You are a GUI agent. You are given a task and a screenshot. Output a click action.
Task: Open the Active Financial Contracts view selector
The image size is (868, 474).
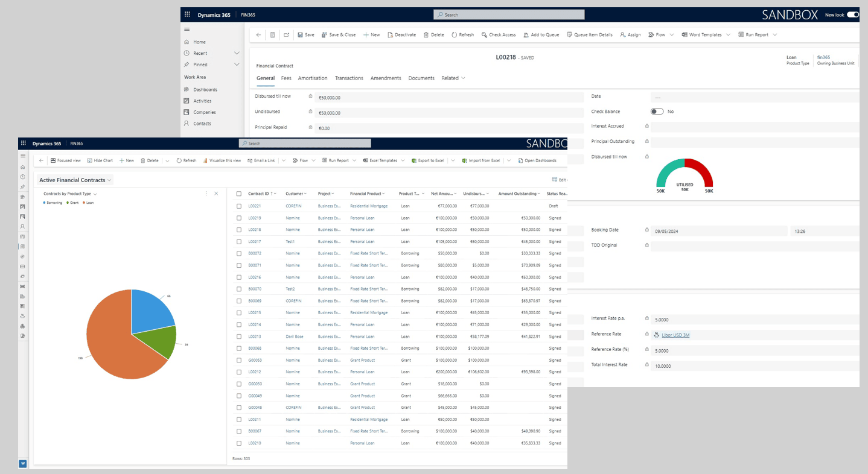(x=75, y=180)
